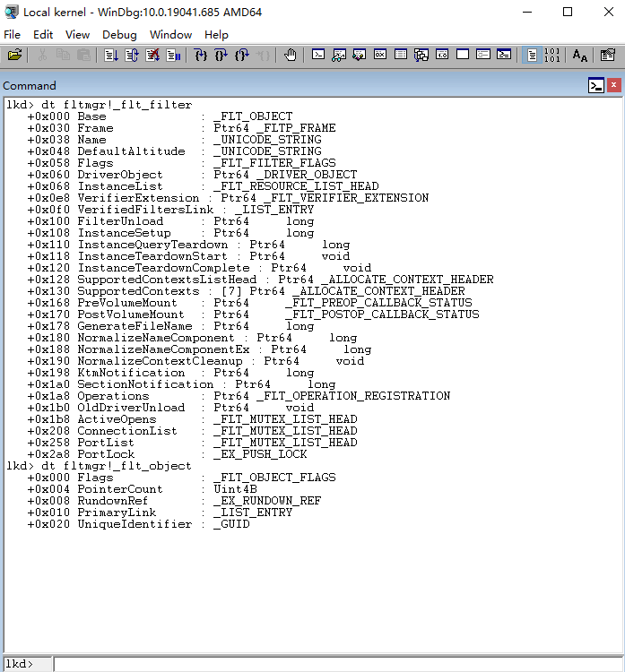
Task: Click the 'OldDriverUnload' field name
Action: 131,408
